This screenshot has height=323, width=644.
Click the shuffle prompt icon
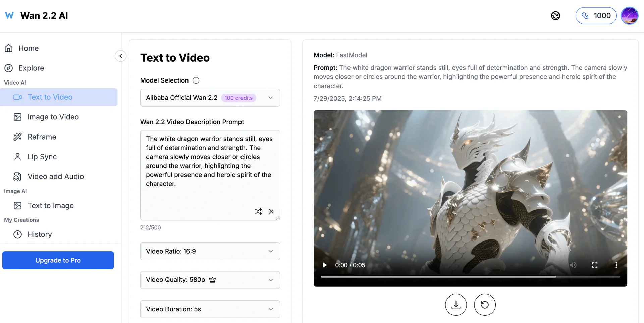pyautogui.click(x=258, y=211)
